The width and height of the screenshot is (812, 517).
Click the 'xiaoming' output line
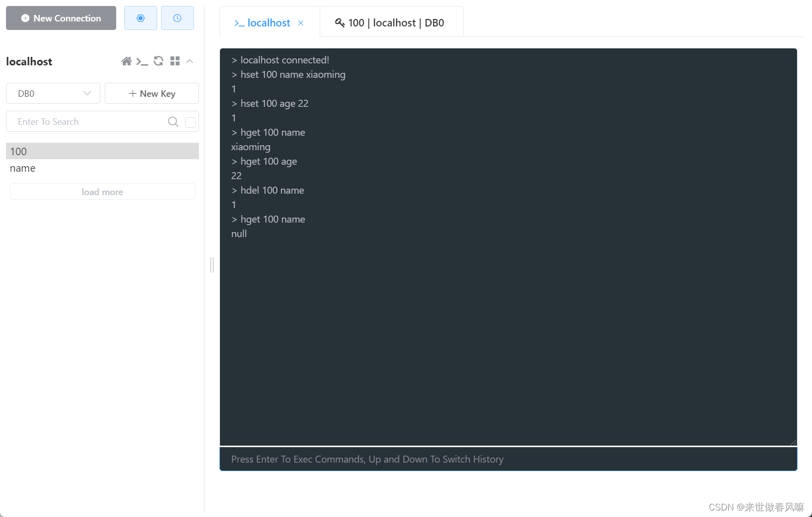(251, 147)
